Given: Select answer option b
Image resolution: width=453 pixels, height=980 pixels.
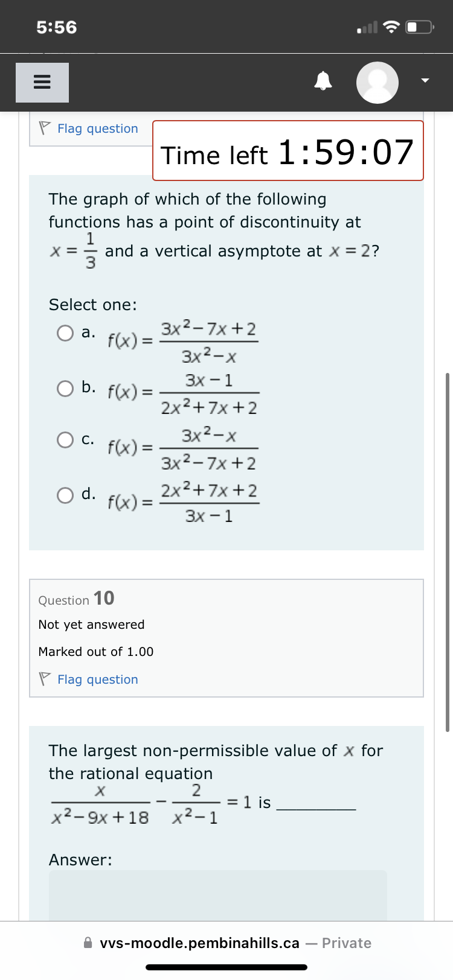Looking at the screenshot, I should pos(65,388).
